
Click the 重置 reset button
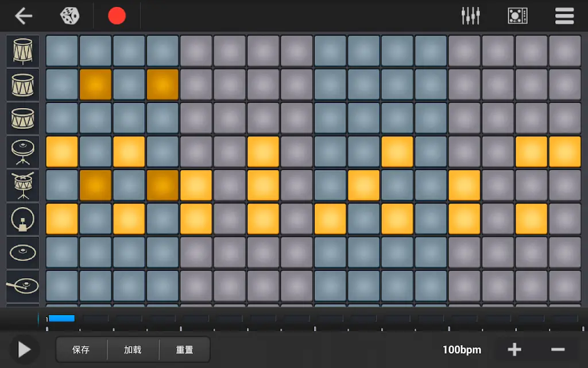(x=184, y=350)
